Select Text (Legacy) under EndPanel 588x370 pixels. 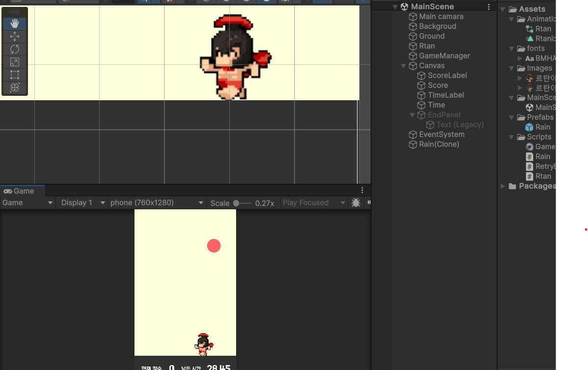460,125
